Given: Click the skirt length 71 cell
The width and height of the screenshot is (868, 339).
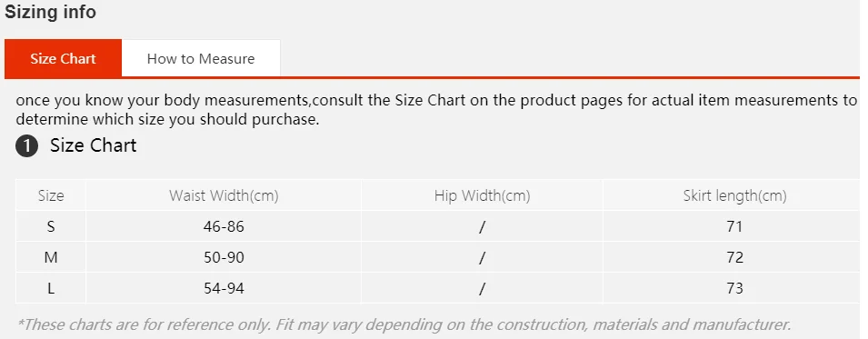Looking at the screenshot, I should click(734, 226).
